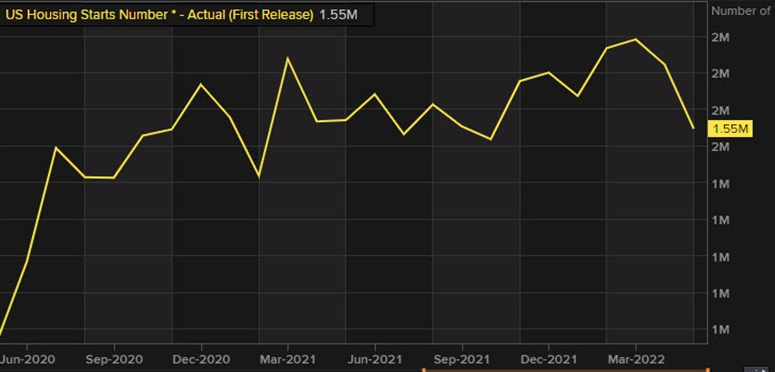Screen dimensions: 775x372
Task: Select the line's final endpoint near 1.55M tag
Action: pyautogui.click(x=694, y=128)
